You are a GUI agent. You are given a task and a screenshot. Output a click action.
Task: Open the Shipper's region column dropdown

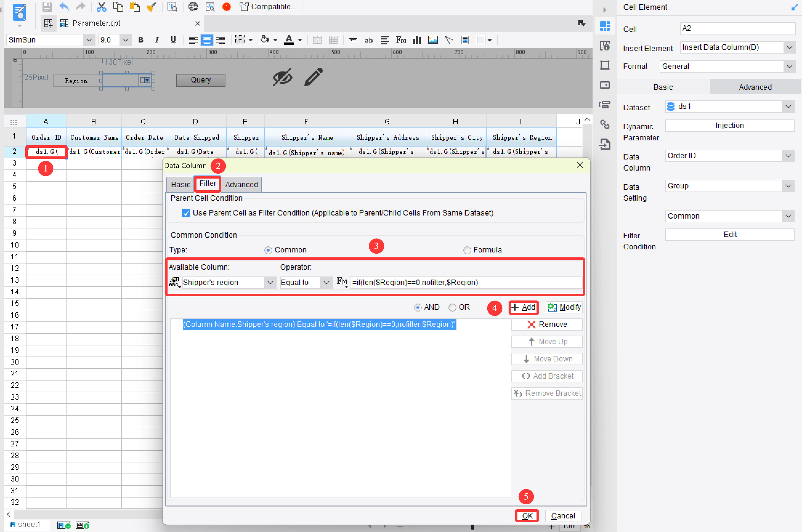click(x=270, y=282)
